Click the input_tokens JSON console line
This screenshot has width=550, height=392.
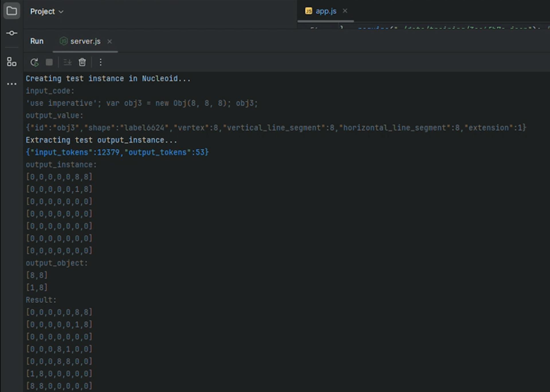117,152
